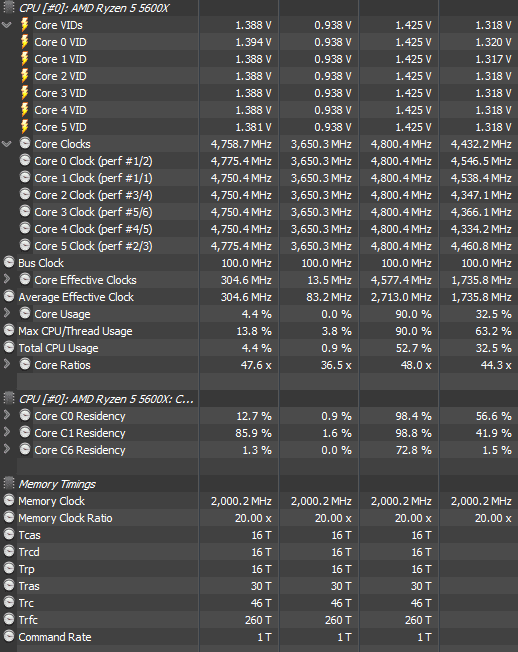Click the 85.9 % Core C1 Residency value

(x=254, y=433)
